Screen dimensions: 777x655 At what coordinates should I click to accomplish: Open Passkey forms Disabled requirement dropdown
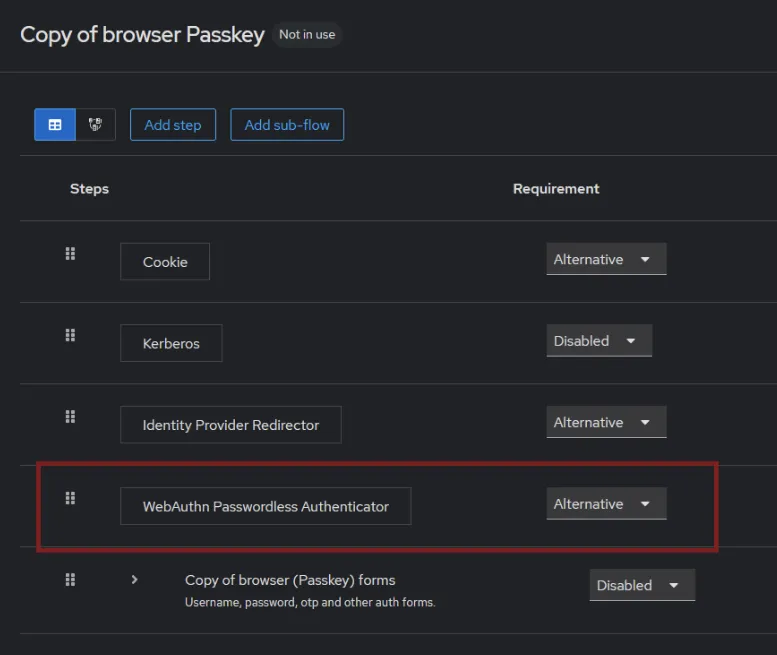click(x=642, y=585)
